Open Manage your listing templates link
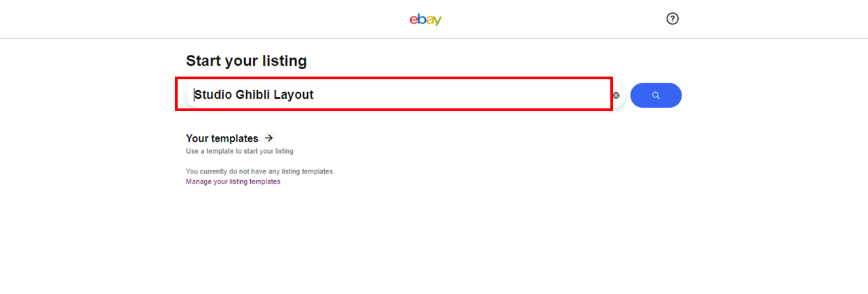Viewport: 868px width, 294px height. (233, 182)
